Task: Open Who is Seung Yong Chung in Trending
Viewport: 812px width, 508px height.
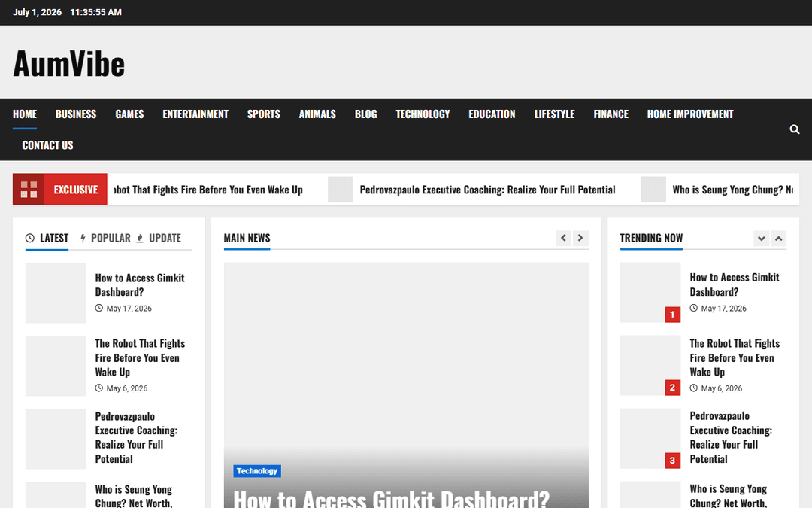Action: 728,495
